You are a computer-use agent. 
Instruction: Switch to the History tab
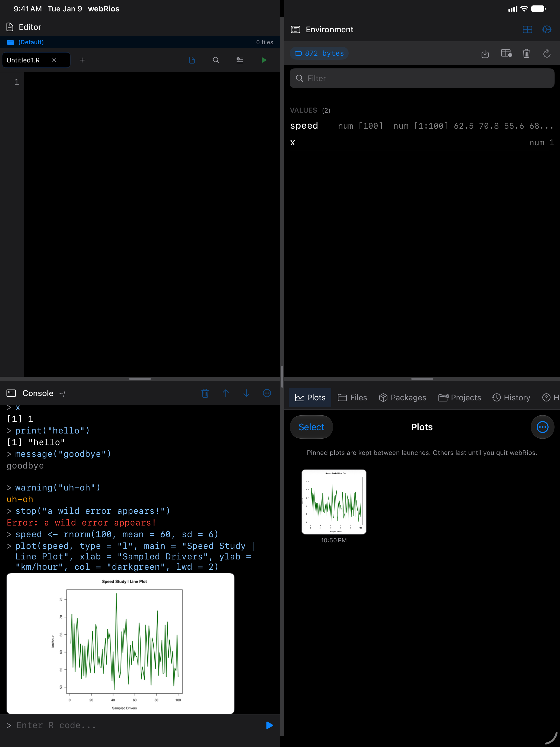pyautogui.click(x=511, y=397)
